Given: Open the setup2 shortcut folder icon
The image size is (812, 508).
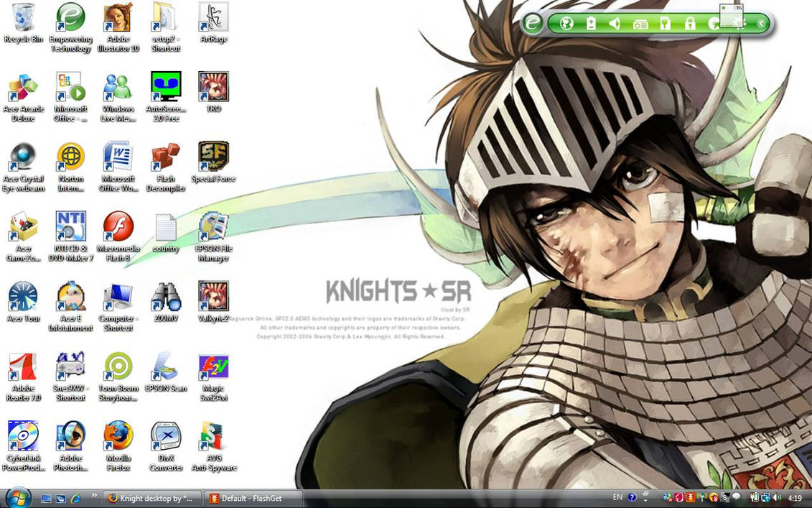Looking at the screenshot, I should click(166, 27).
